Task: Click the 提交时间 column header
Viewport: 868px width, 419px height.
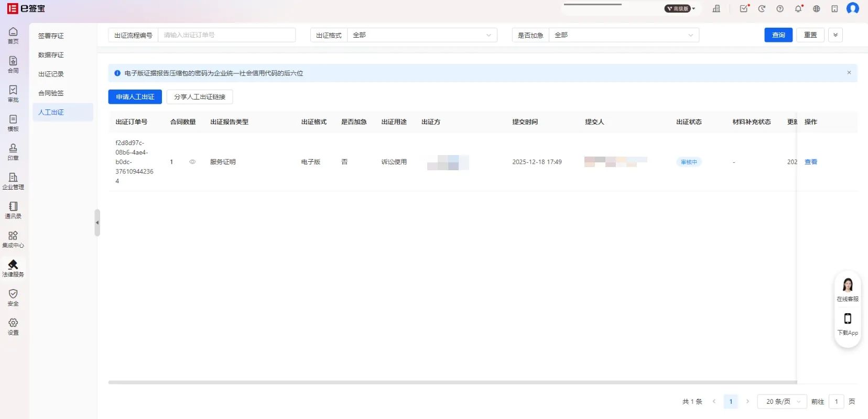Action: point(525,122)
